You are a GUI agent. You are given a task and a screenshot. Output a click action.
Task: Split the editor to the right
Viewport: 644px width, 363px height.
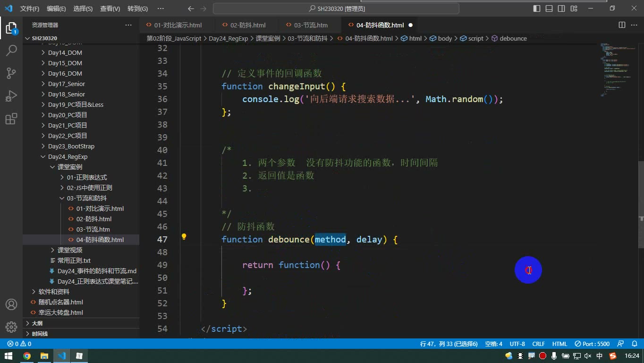pyautogui.click(x=622, y=25)
